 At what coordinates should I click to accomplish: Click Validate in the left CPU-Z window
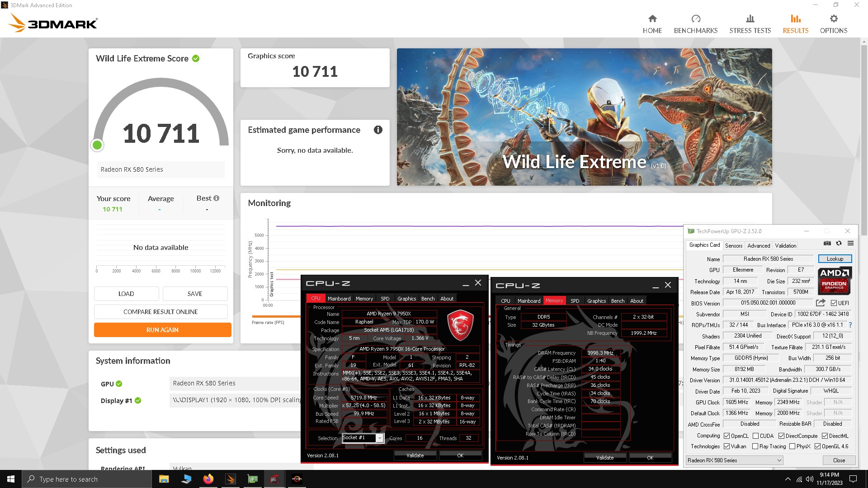click(x=415, y=455)
